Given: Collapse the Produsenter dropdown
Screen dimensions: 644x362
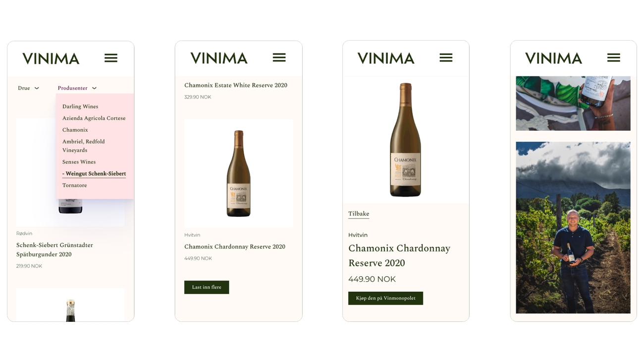Looking at the screenshot, I should point(77,88).
